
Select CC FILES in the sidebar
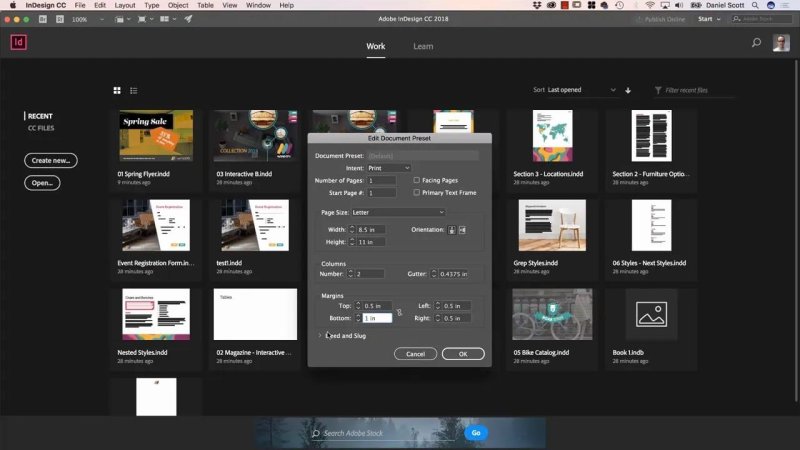coord(41,128)
